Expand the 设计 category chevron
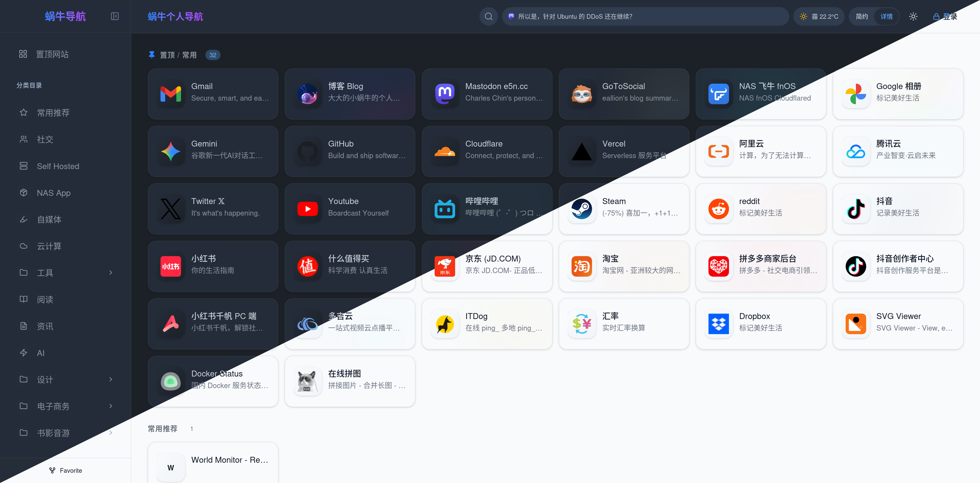980x483 pixels. pyautogui.click(x=111, y=379)
